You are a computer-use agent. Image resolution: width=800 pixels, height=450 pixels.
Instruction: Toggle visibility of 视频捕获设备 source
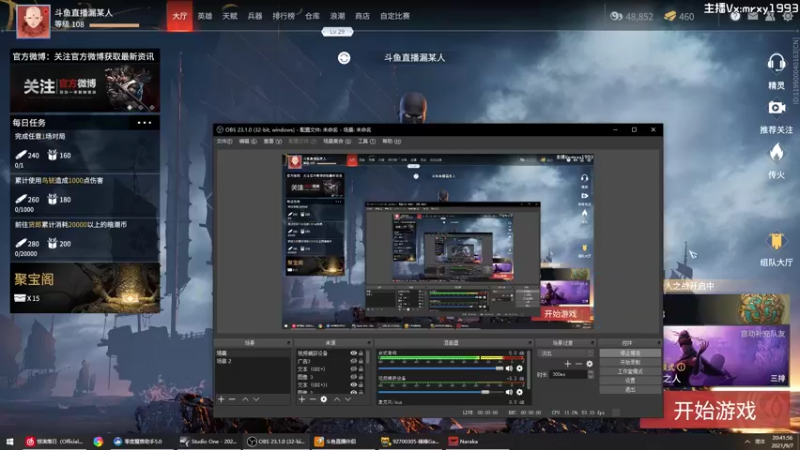pyautogui.click(x=353, y=353)
